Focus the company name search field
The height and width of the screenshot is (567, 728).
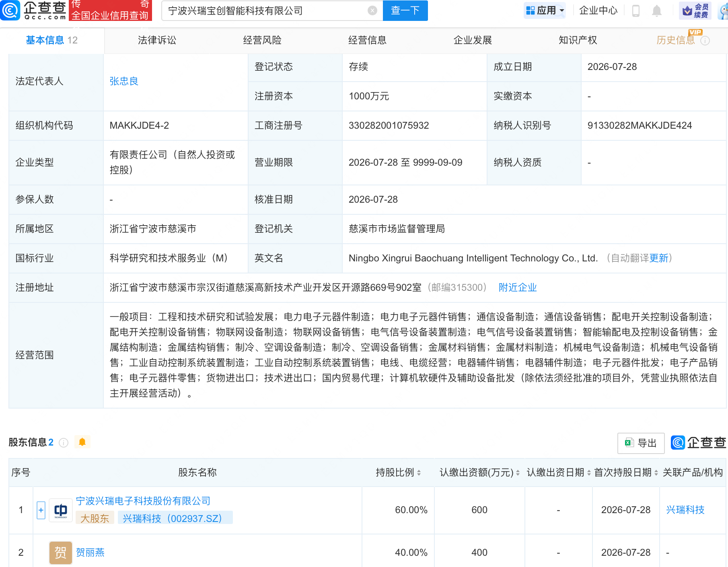[265, 10]
